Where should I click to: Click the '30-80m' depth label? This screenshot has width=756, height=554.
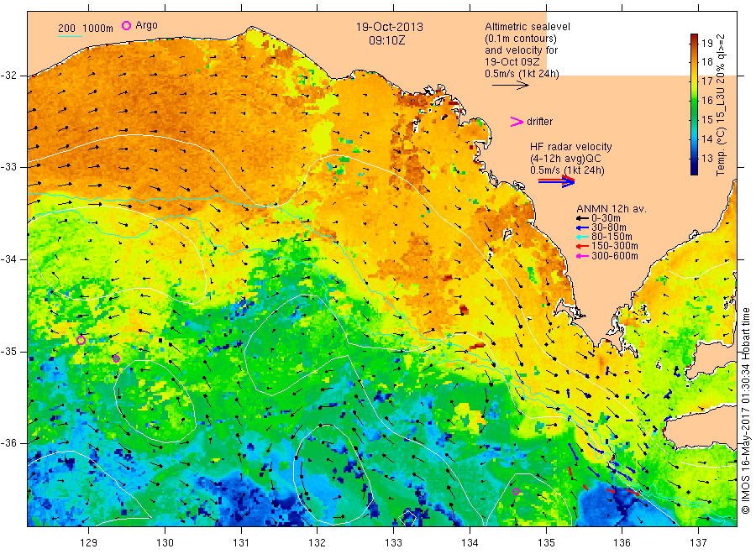click(608, 227)
